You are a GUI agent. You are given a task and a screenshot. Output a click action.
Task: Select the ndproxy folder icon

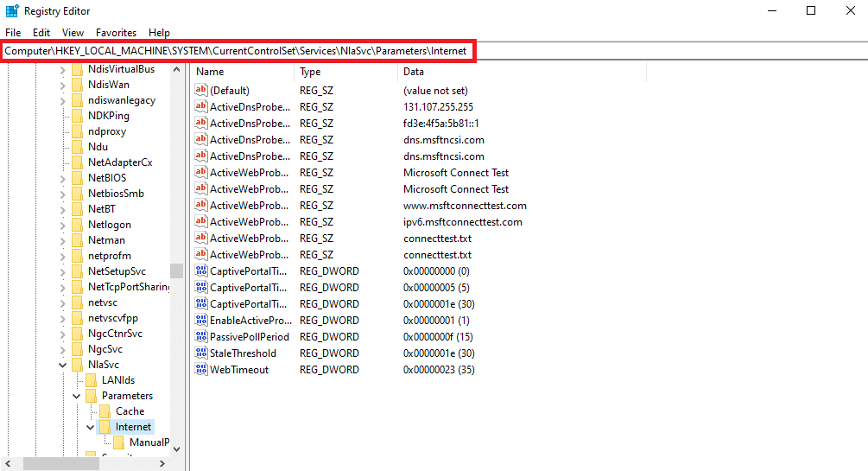click(x=78, y=131)
